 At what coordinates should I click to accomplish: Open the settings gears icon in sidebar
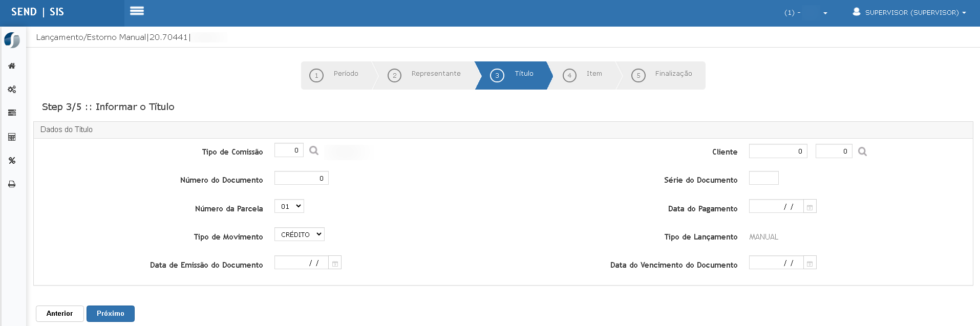[x=12, y=90]
